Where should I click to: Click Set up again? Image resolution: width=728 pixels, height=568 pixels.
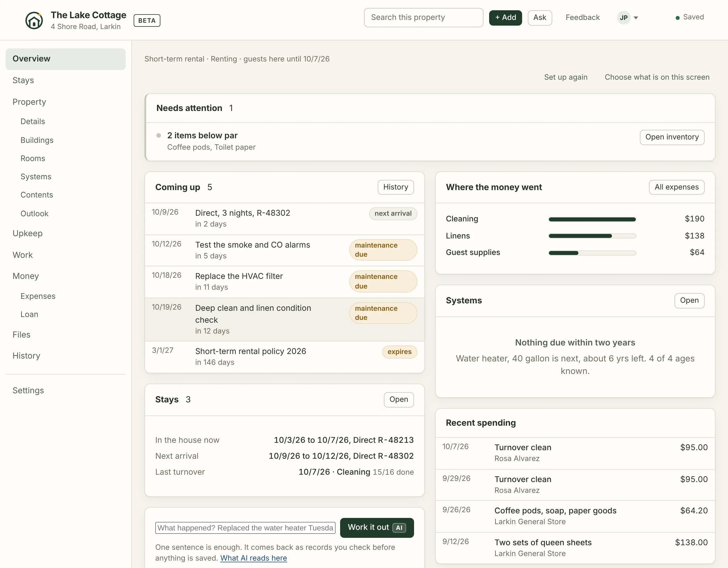tap(565, 77)
